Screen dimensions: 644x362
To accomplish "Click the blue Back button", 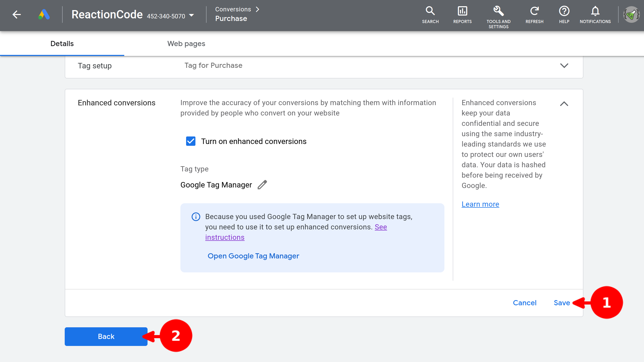I will point(106,336).
